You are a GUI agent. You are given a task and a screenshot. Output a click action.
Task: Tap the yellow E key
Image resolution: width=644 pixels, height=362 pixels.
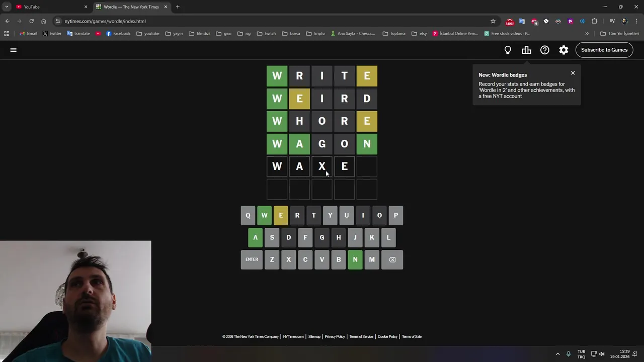tap(281, 215)
